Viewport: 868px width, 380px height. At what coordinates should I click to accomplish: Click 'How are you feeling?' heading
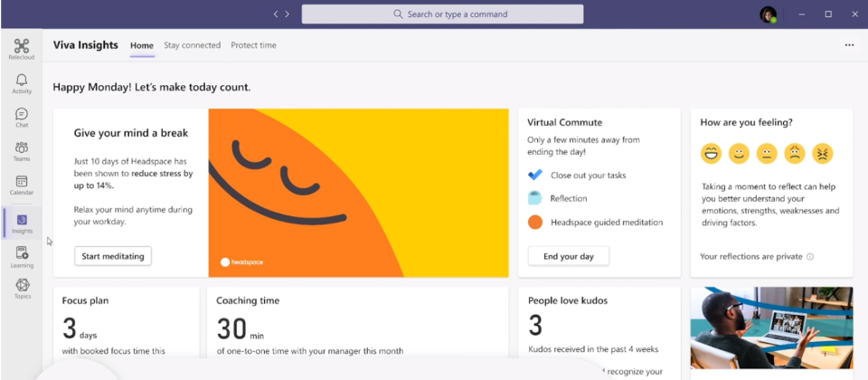pos(746,122)
